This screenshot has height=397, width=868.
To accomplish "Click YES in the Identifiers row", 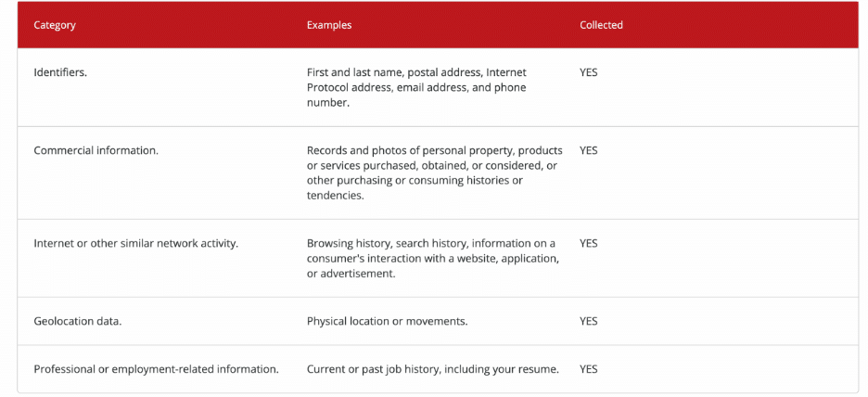I will tap(589, 71).
